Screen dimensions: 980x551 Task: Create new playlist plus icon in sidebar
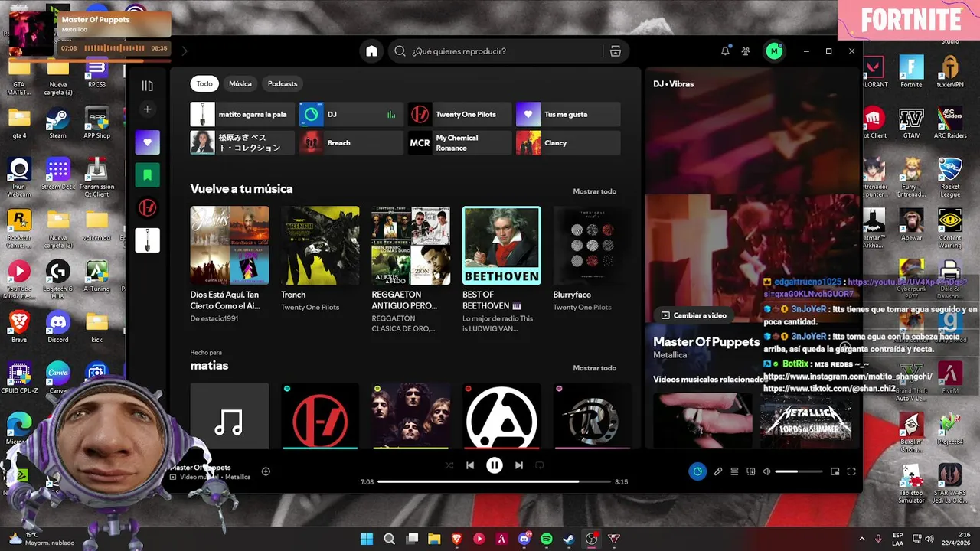(148, 109)
